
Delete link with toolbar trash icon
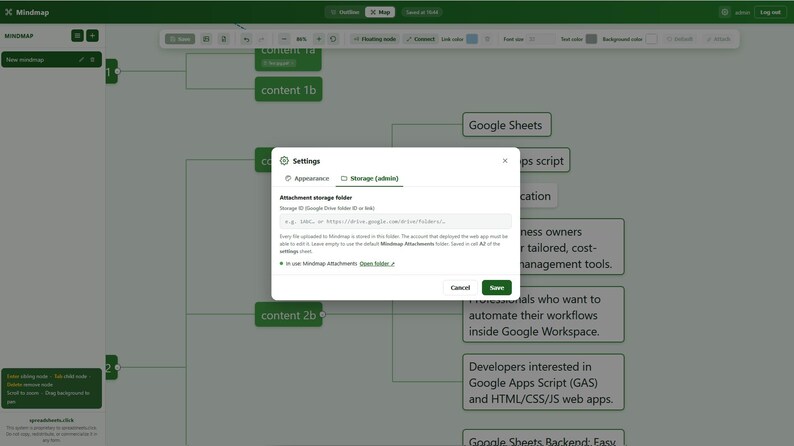pyautogui.click(x=487, y=39)
